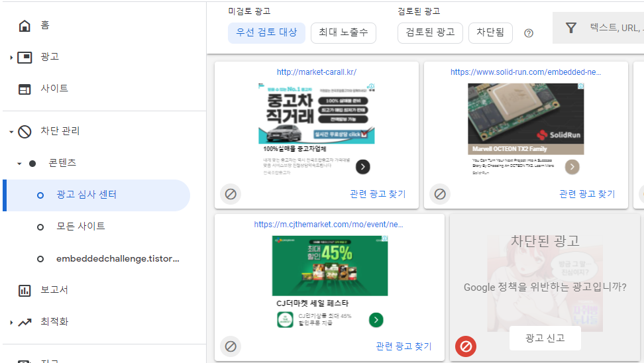Viewport: 644px width, 363px height.
Task: Click the filter funnel icon
Action: [x=571, y=28]
